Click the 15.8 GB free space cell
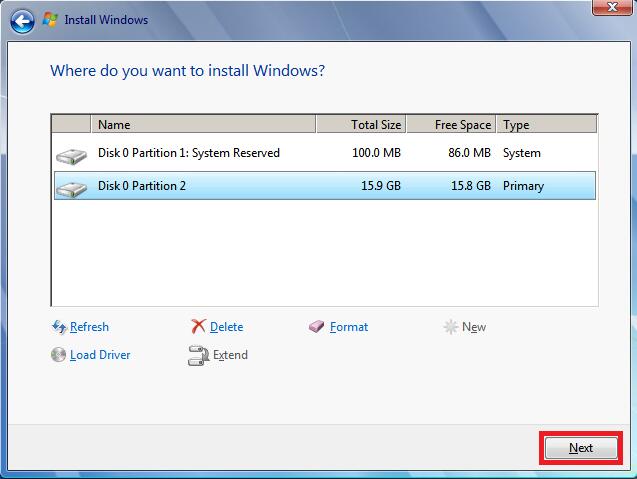Viewport: 637px width, 479px height. 471,186
